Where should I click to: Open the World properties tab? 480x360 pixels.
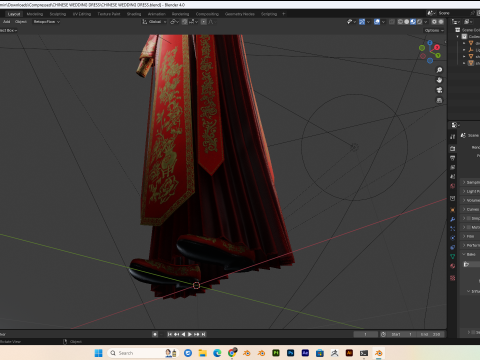452,186
